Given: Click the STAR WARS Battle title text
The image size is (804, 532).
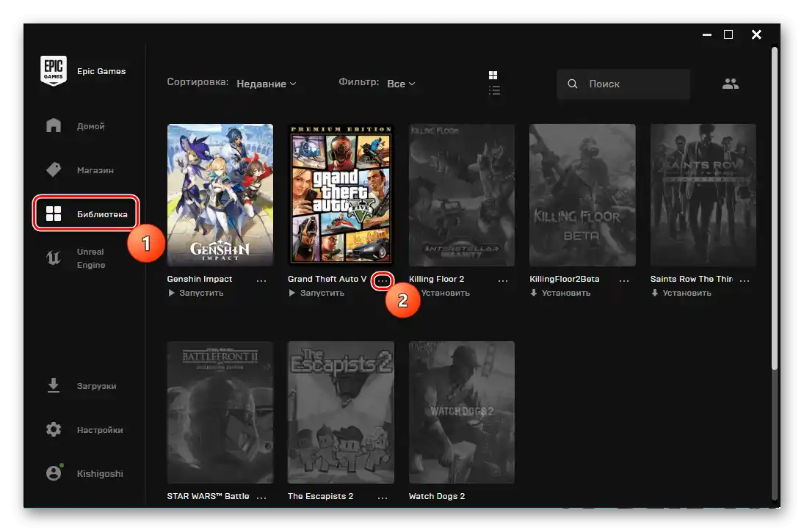Looking at the screenshot, I should click(209, 496).
